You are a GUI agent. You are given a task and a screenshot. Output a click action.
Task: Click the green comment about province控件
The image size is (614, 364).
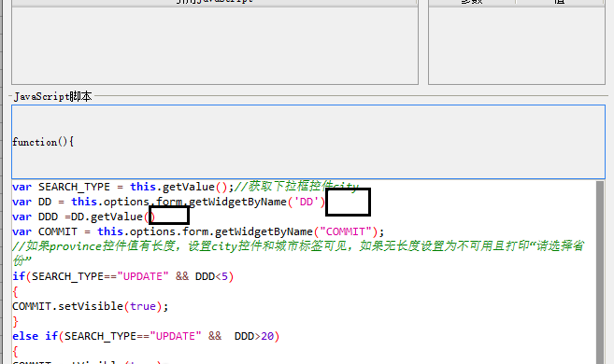(x=298, y=253)
